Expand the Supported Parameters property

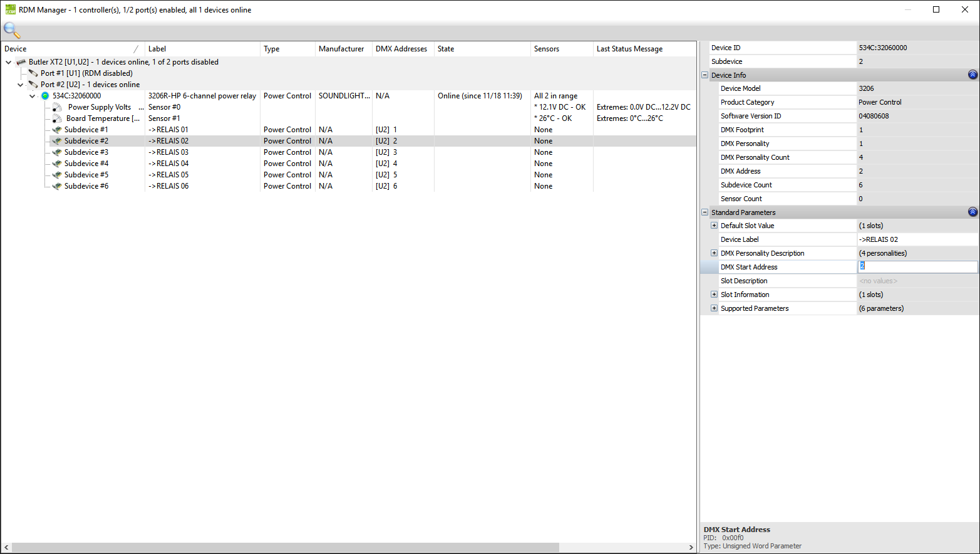pyautogui.click(x=714, y=308)
